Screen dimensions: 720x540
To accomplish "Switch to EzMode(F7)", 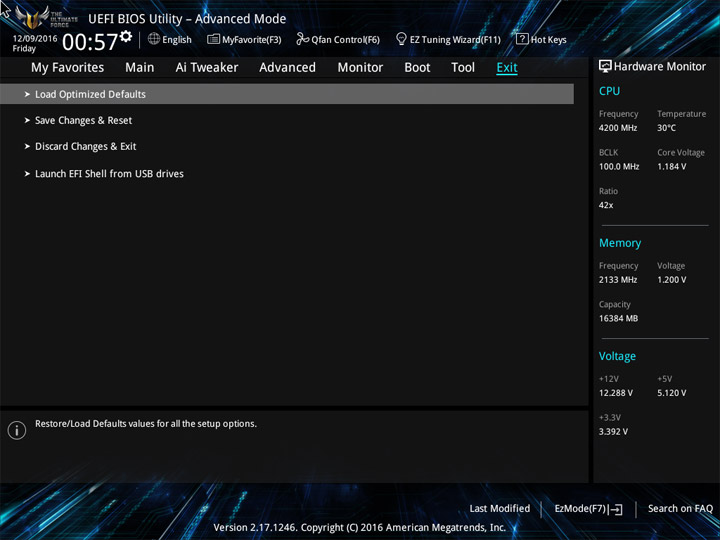I will tap(588, 509).
